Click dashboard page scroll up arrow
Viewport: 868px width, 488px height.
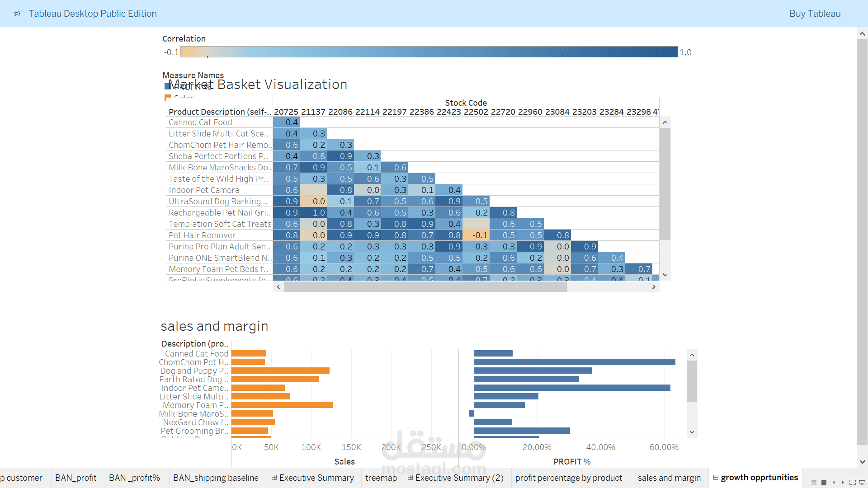point(862,34)
